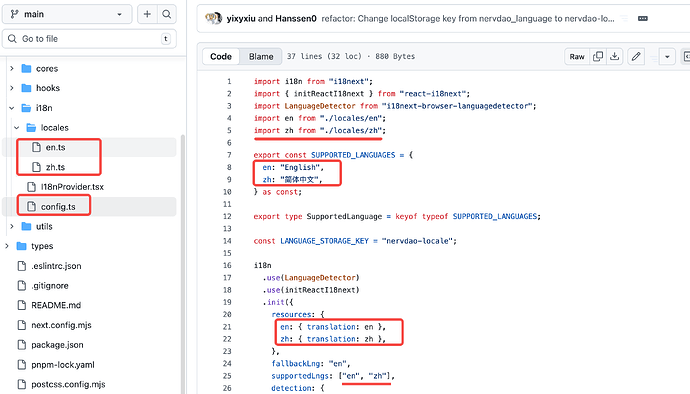The height and width of the screenshot is (394, 690).
Task: Open the .gitignore file
Action: pos(50,286)
